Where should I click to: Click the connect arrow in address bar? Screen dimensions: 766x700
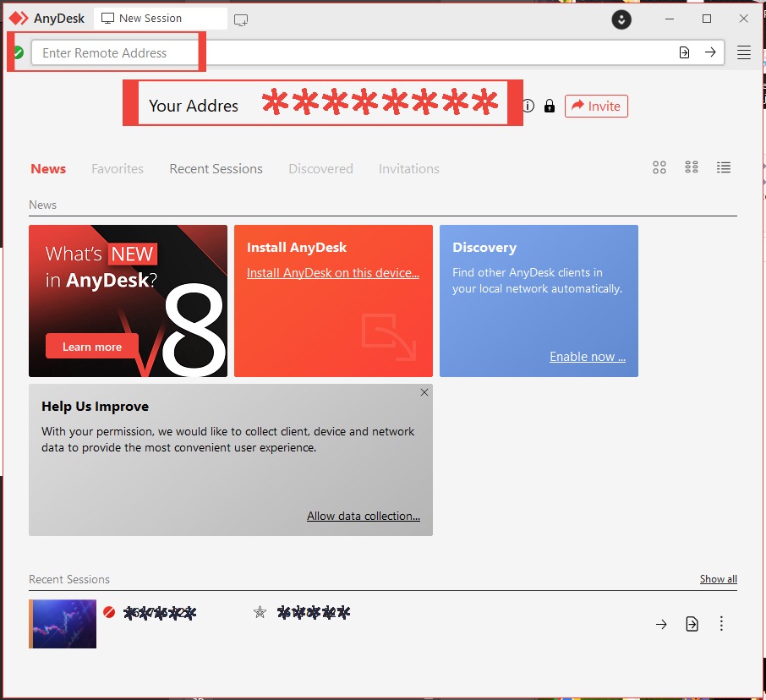coord(710,52)
